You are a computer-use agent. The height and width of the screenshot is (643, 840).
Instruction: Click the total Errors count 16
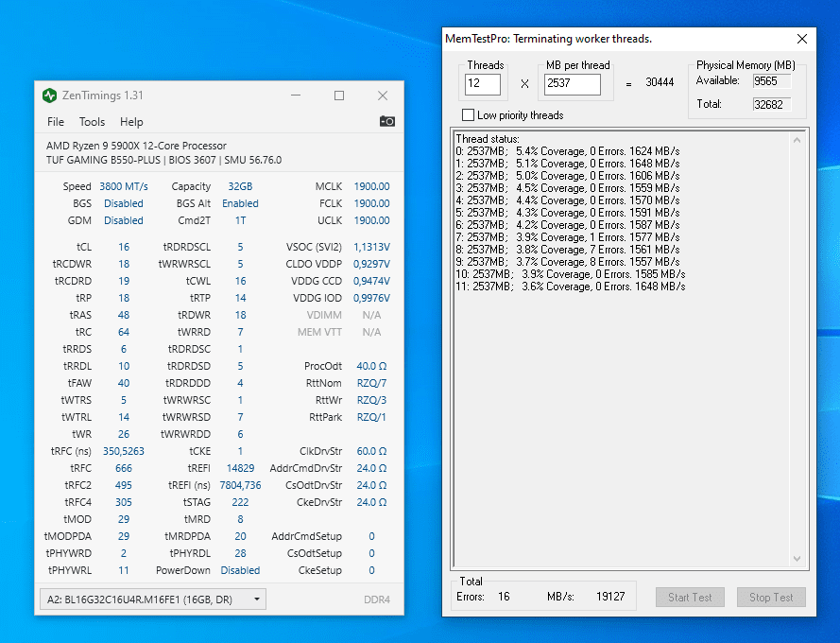504,597
